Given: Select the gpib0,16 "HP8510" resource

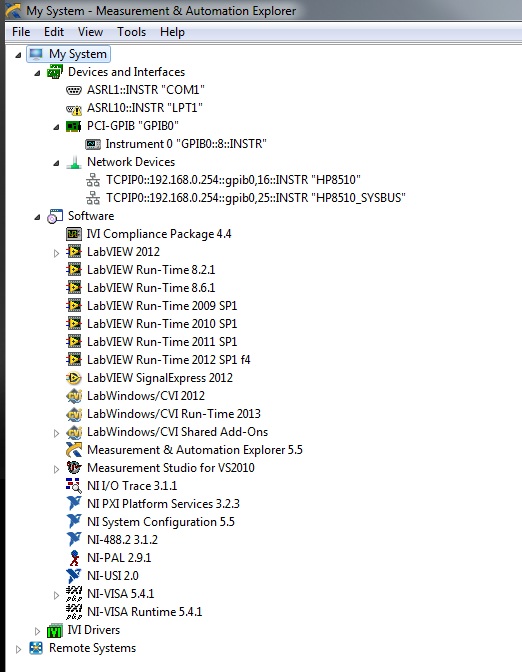Looking at the screenshot, I should click(x=233, y=180).
